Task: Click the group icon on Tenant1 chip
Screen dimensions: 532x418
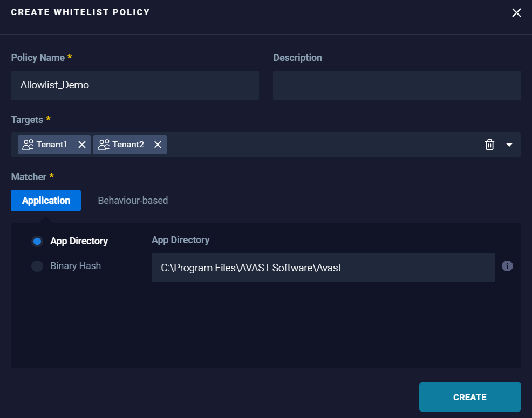Action: tap(28, 145)
